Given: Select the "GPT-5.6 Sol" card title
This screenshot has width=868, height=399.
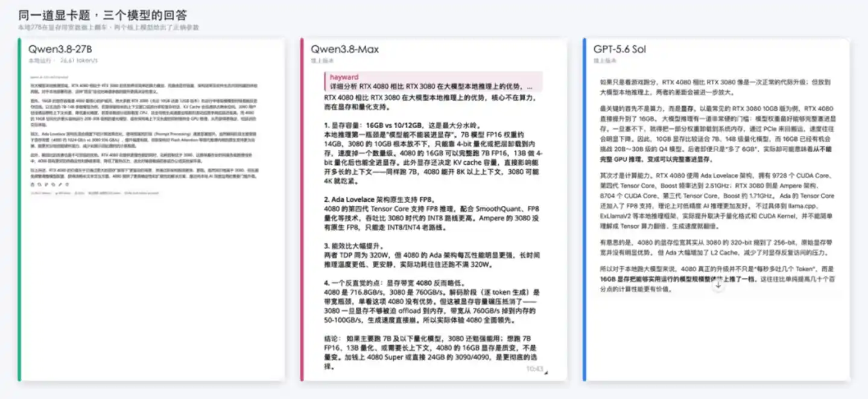Looking at the screenshot, I should coord(619,49).
